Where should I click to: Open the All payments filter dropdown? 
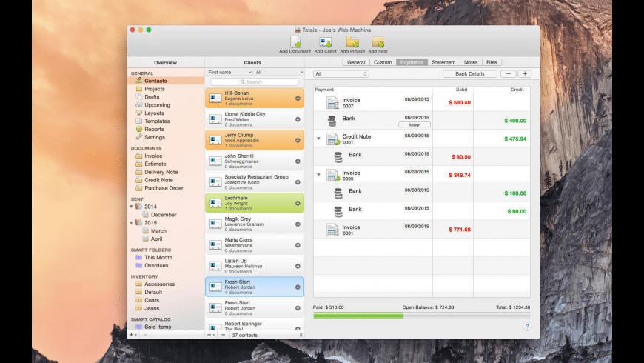341,74
